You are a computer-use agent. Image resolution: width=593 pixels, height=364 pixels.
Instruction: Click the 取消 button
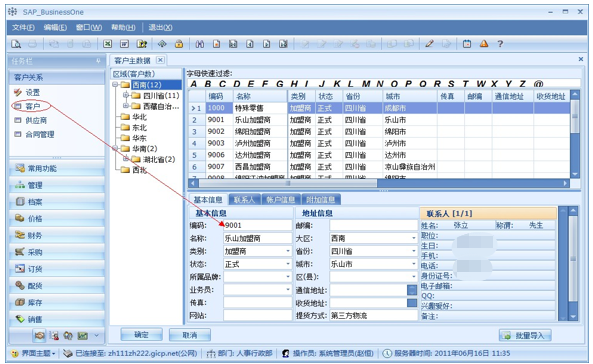click(x=190, y=335)
